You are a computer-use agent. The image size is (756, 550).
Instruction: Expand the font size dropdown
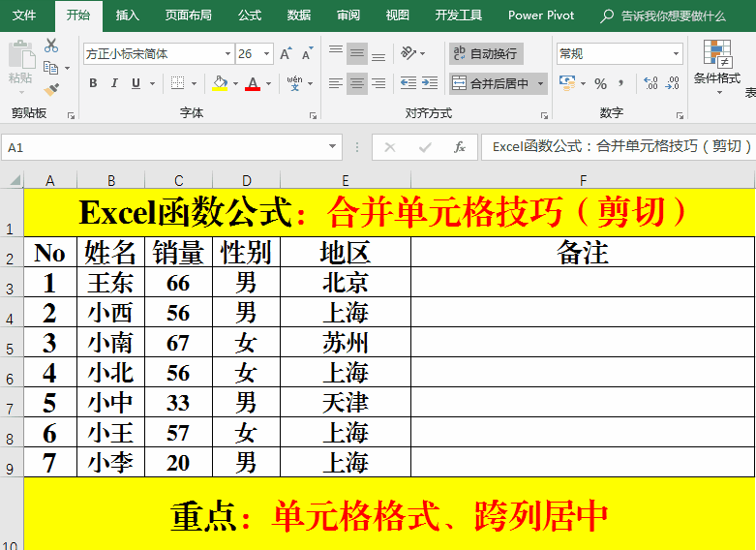click(267, 54)
